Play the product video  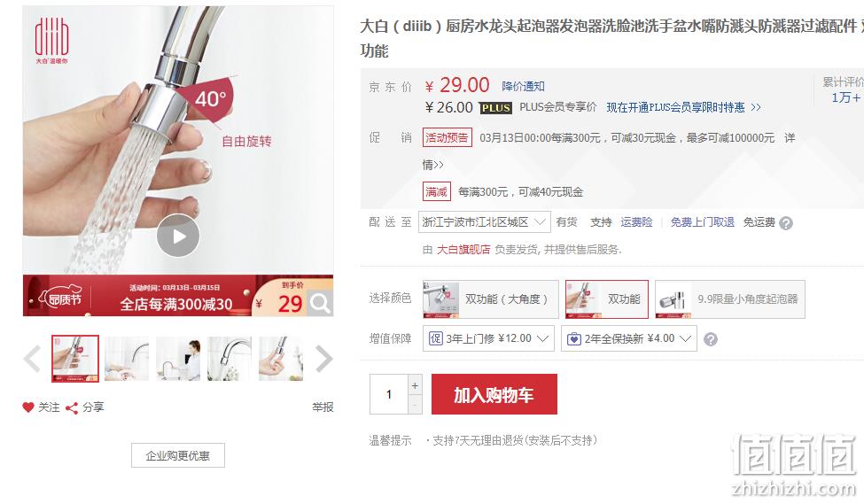pyautogui.click(x=178, y=236)
